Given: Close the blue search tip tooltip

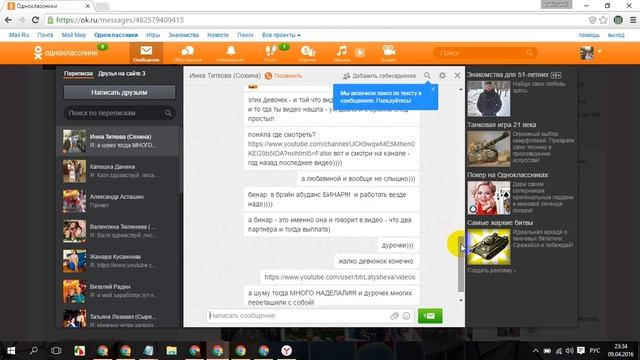Looking at the screenshot, I should [x=433, y=89].
